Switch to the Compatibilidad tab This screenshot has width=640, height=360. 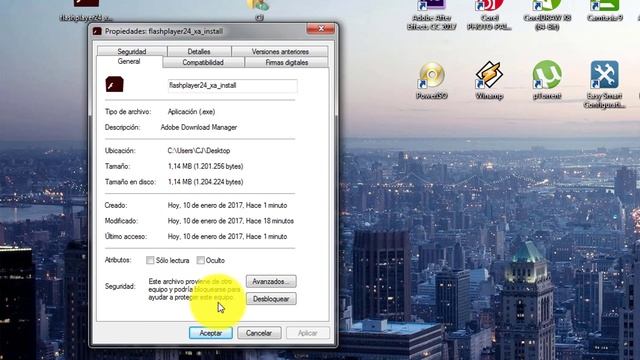(203, 62)
